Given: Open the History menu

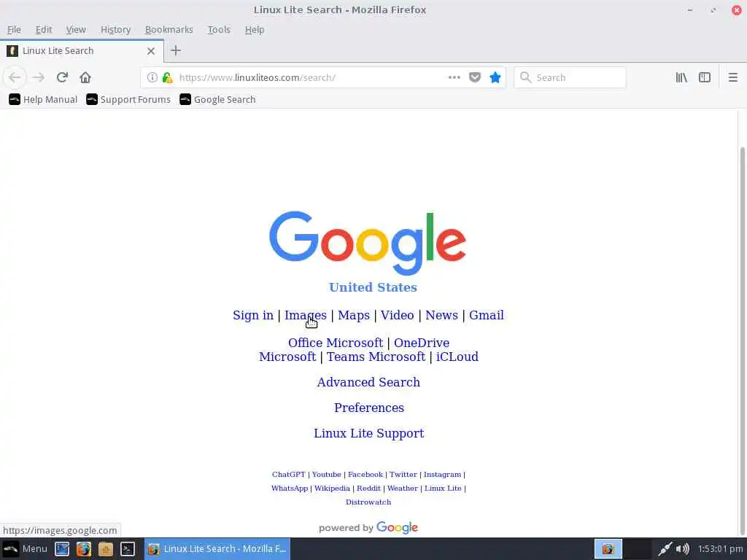Looking at the screenshot, I should click(x=116, y=29).
